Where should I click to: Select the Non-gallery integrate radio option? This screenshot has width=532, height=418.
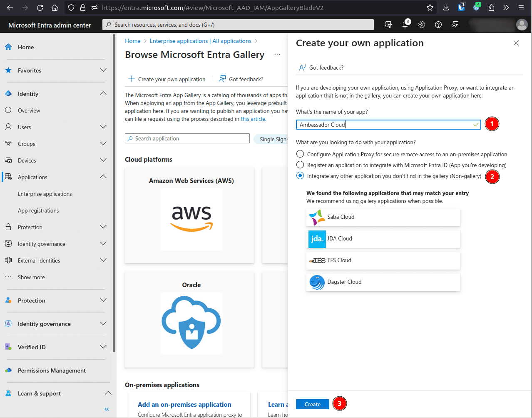click(x=300, y=176)
